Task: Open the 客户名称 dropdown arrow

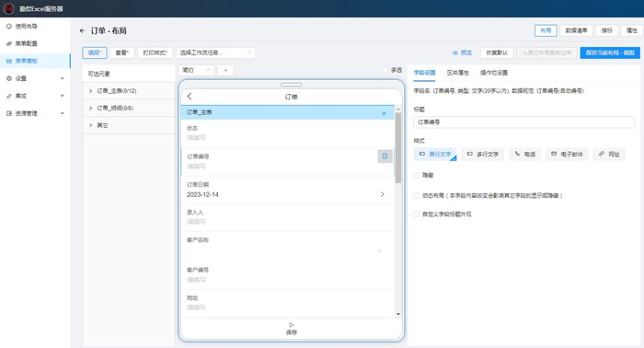Action: coord(379,250)
